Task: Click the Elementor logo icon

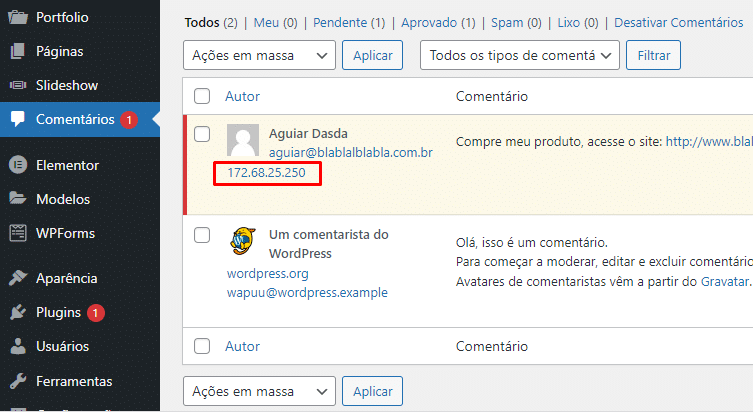Action: 17,165
